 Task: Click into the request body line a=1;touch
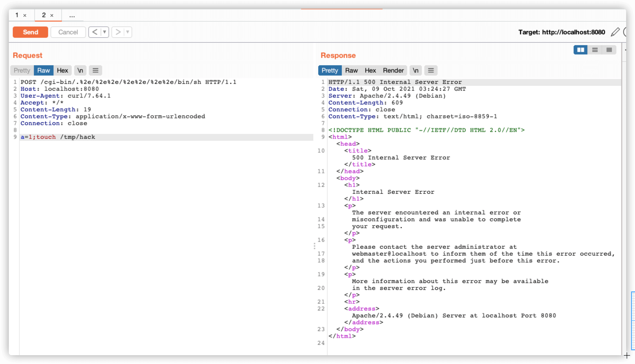click(58, 137)
